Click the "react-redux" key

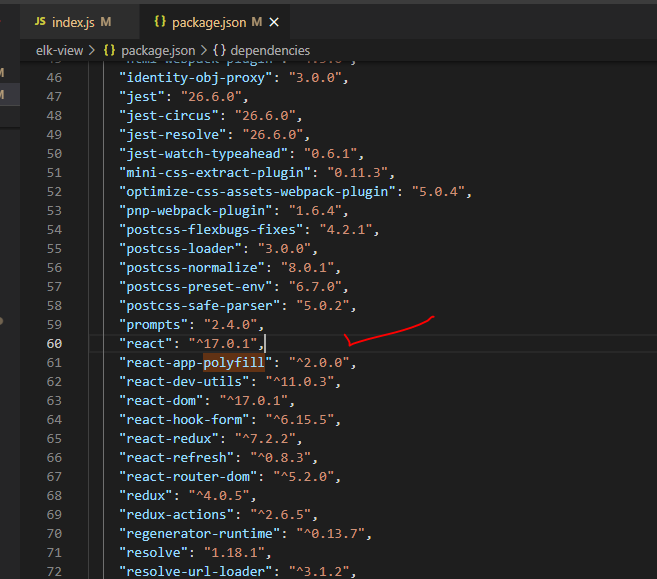tap(170, 439)
